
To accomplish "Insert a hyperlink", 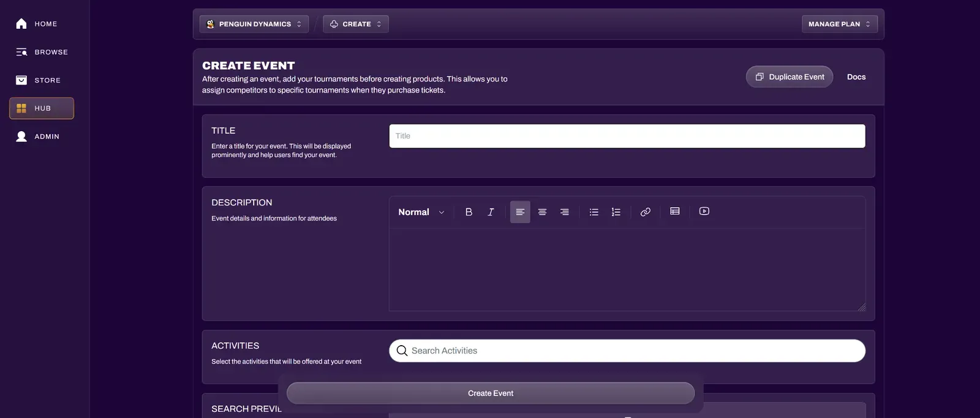I will click(x=646, y=212).
